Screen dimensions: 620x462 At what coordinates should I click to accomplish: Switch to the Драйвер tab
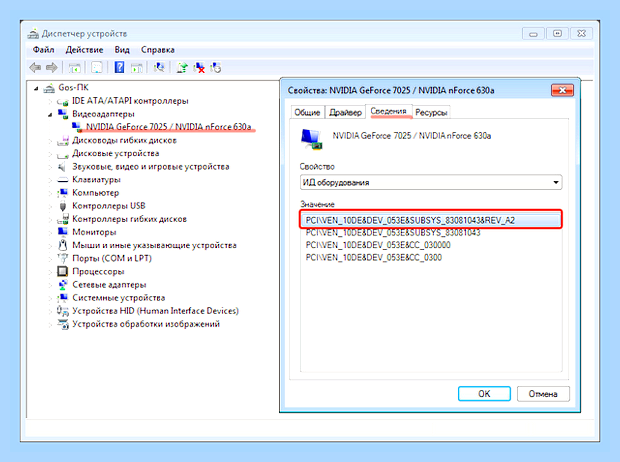pos(345,112)
